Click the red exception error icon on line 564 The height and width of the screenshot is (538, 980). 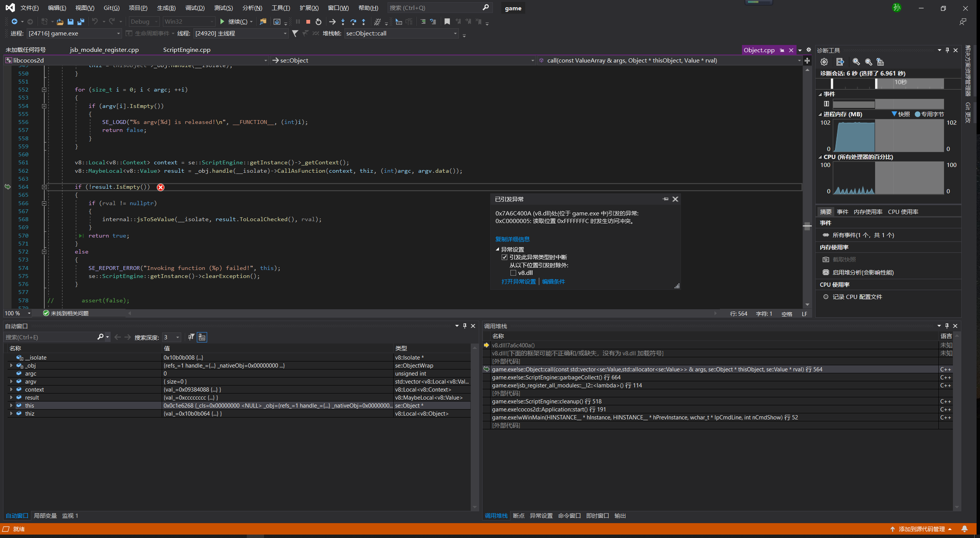pos(161,187)
